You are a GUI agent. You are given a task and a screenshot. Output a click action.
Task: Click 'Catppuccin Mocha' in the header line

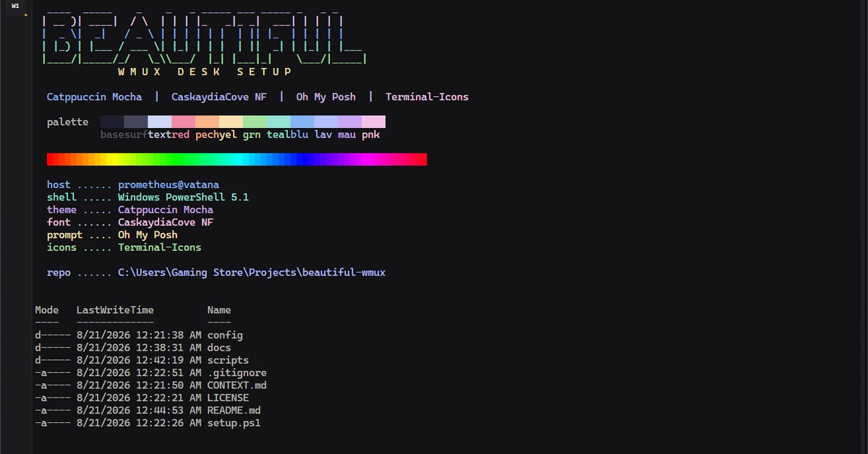point(94,97)
